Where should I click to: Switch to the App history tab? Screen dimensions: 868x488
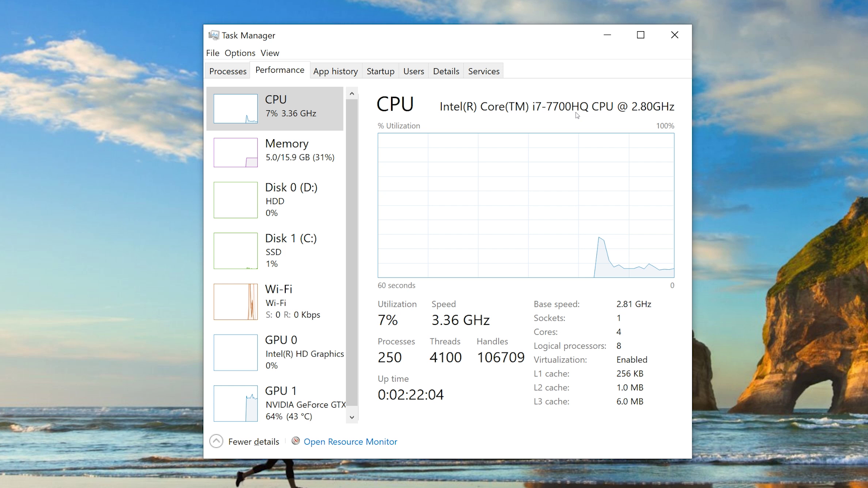(x=335, y=71)
